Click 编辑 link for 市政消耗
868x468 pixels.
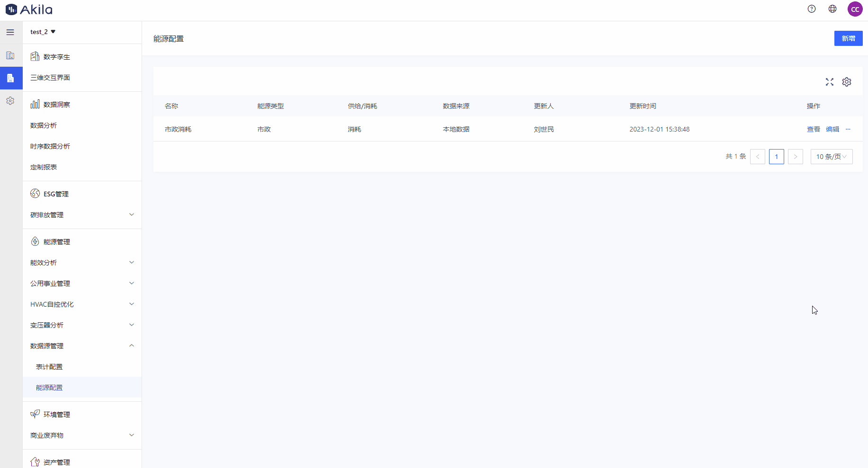(x=832, y=129)
